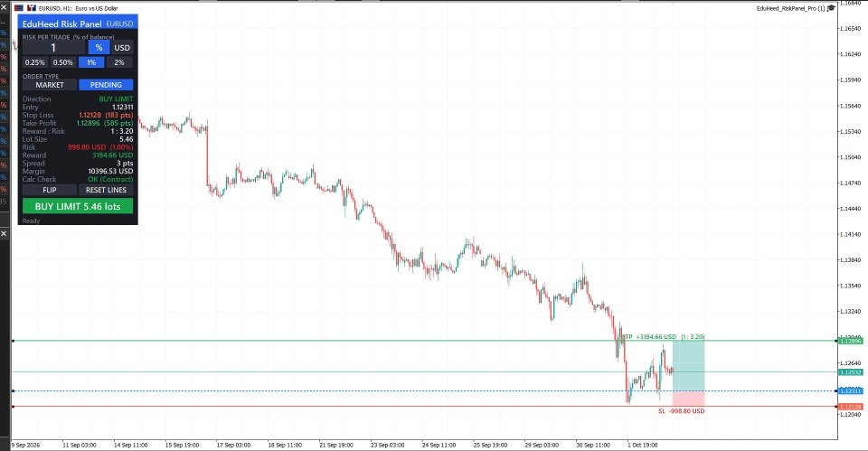
Task: Click the Reward value 3194.66 USD
Action: (112, 155)
